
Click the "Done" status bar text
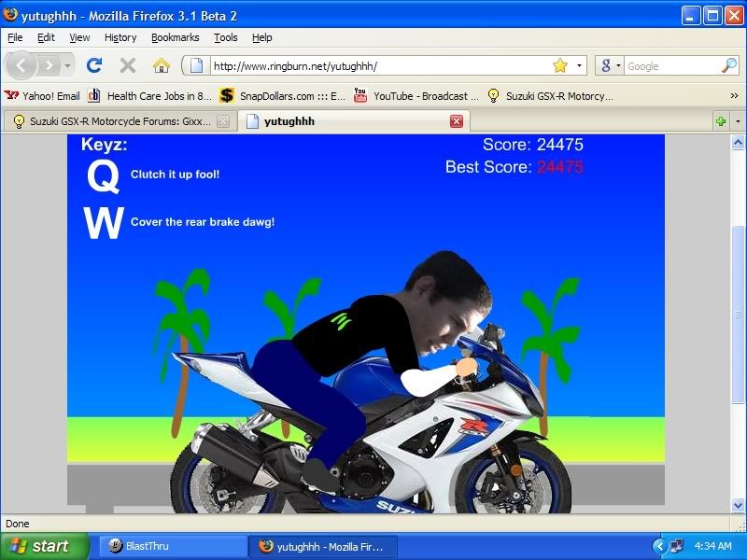pyautogui.click(x=18, y=524)
